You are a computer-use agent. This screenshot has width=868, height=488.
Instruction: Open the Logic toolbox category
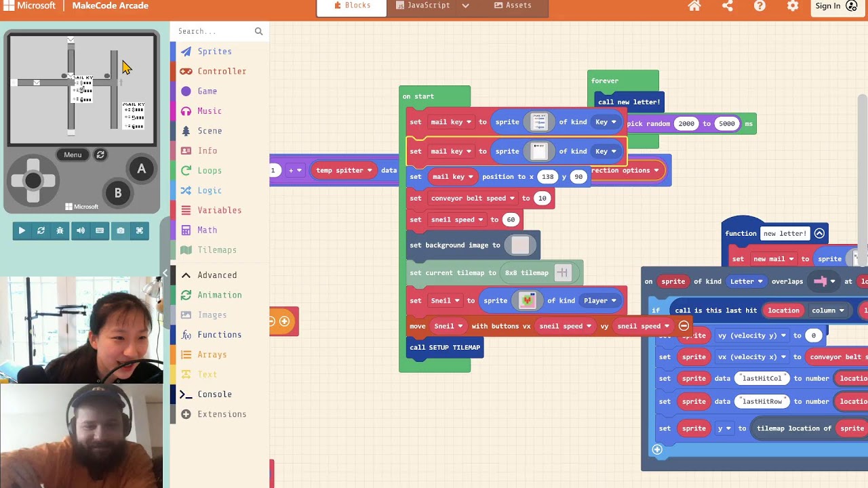(220, 190)
